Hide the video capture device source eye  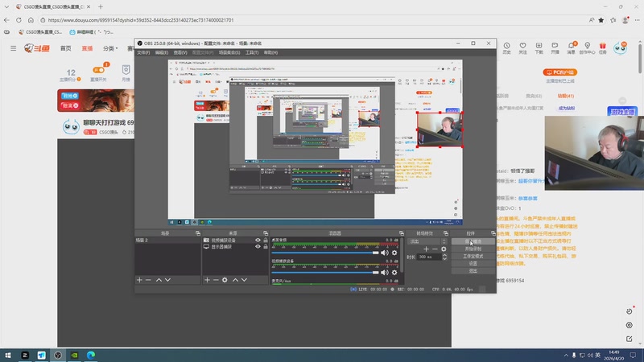tap(258, 240)
